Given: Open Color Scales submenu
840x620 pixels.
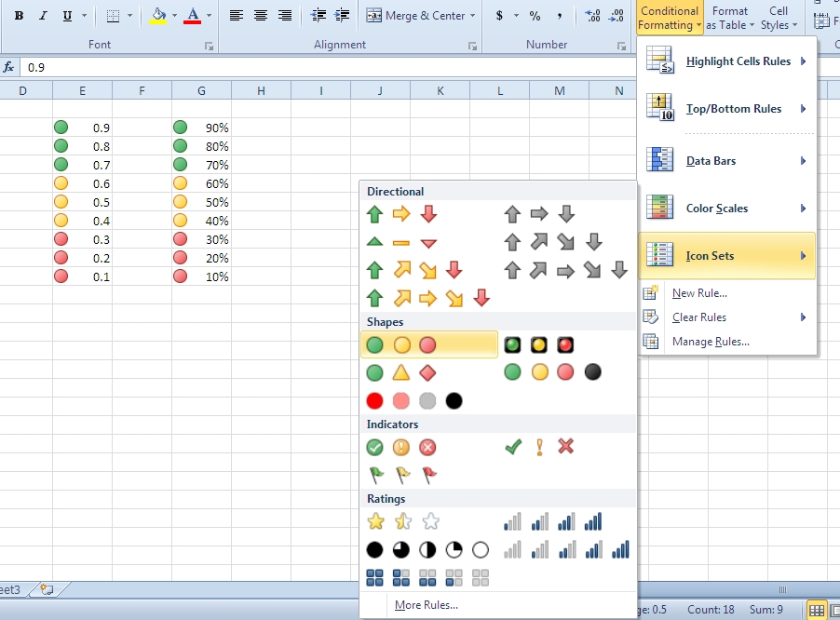Looking at the screenshot, I should point(727,209).
